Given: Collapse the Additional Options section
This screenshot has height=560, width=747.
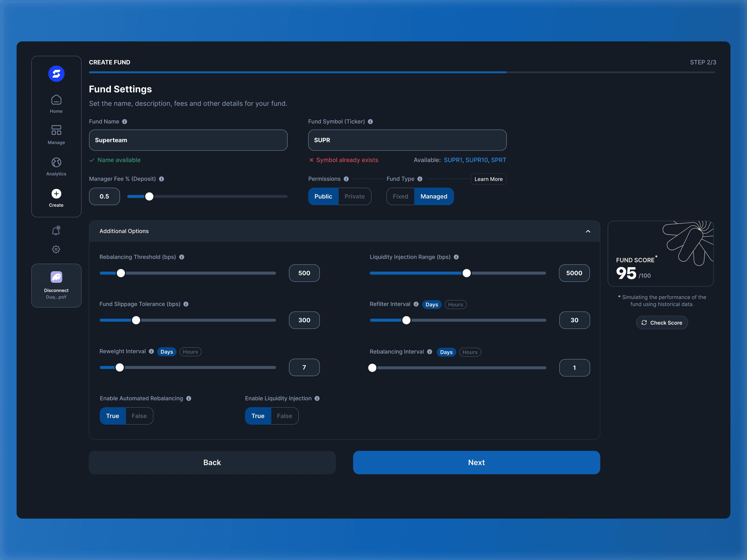Looking at the screenshot, I should (588, 231).
